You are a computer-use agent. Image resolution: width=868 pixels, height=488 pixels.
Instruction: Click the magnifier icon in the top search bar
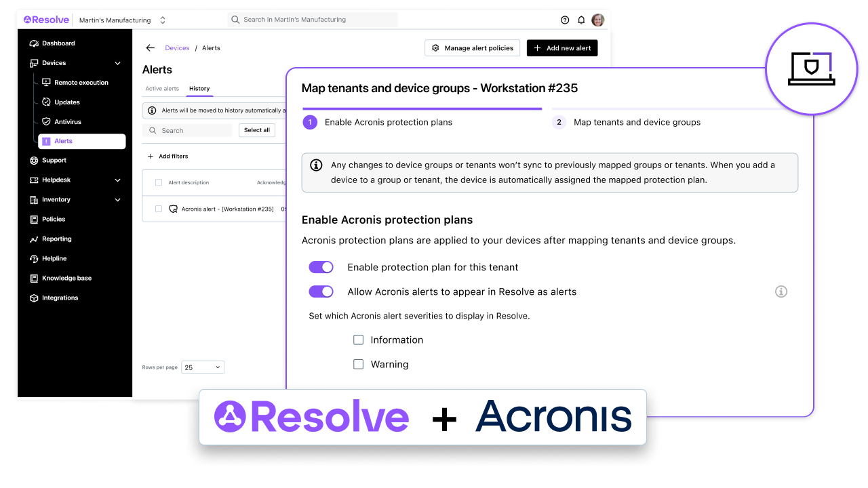235,20
